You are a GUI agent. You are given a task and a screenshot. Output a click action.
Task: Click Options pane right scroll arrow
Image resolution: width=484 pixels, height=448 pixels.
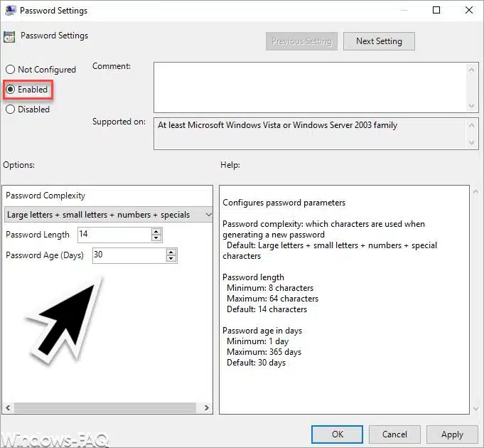207,407
